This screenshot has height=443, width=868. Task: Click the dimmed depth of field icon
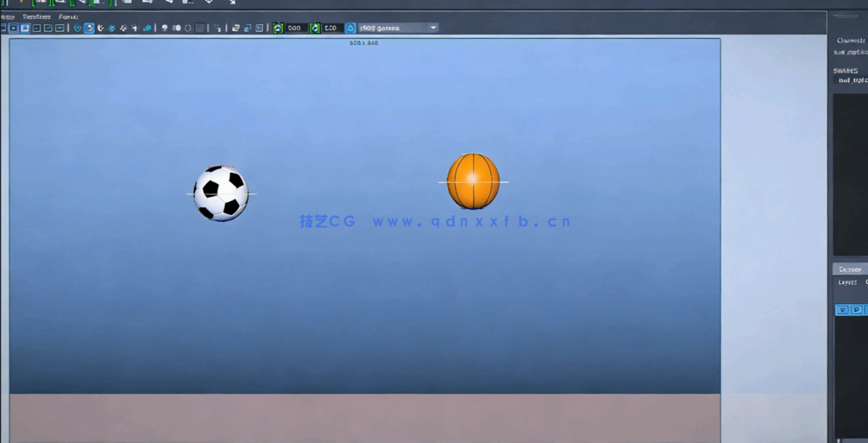(x=200, y=28)
